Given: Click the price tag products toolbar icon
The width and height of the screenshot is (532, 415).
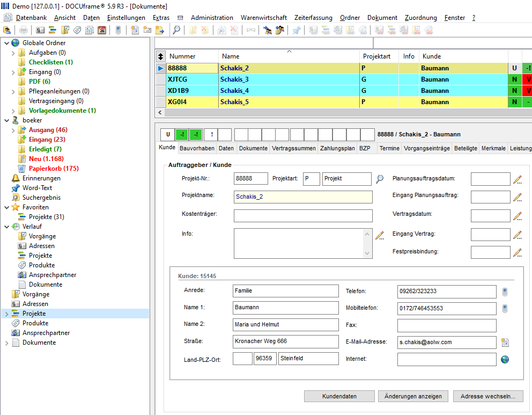Looking at the screenshot, I should click(77, 30).
